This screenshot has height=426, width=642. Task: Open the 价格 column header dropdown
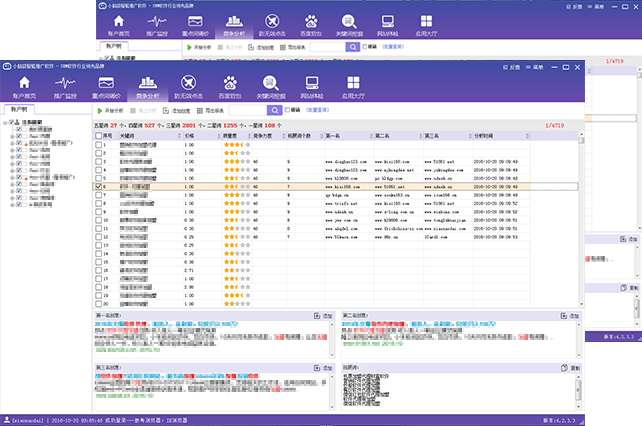point(217,135)
